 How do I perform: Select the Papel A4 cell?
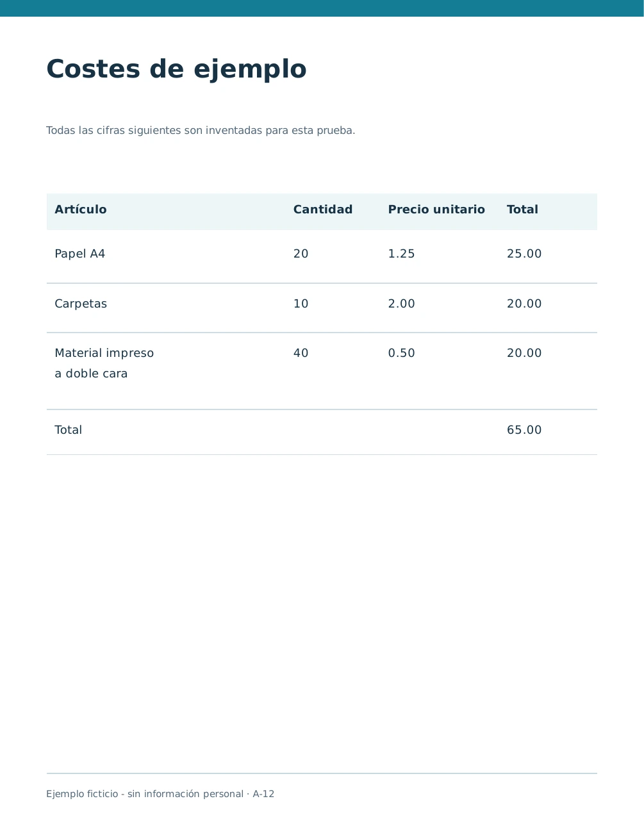pos(80,254)
